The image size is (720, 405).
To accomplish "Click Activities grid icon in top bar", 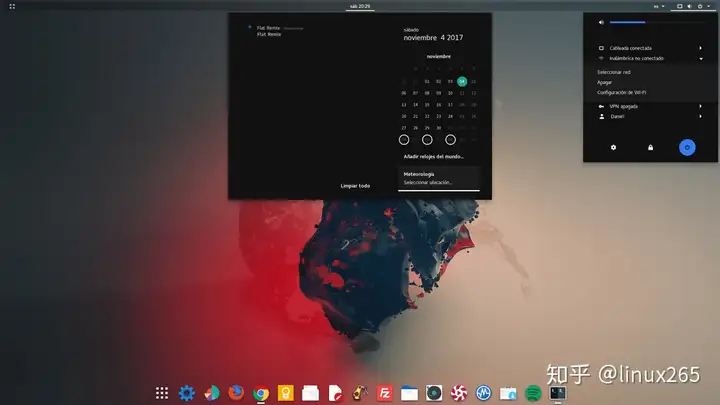I will click(x=12, y=6).
